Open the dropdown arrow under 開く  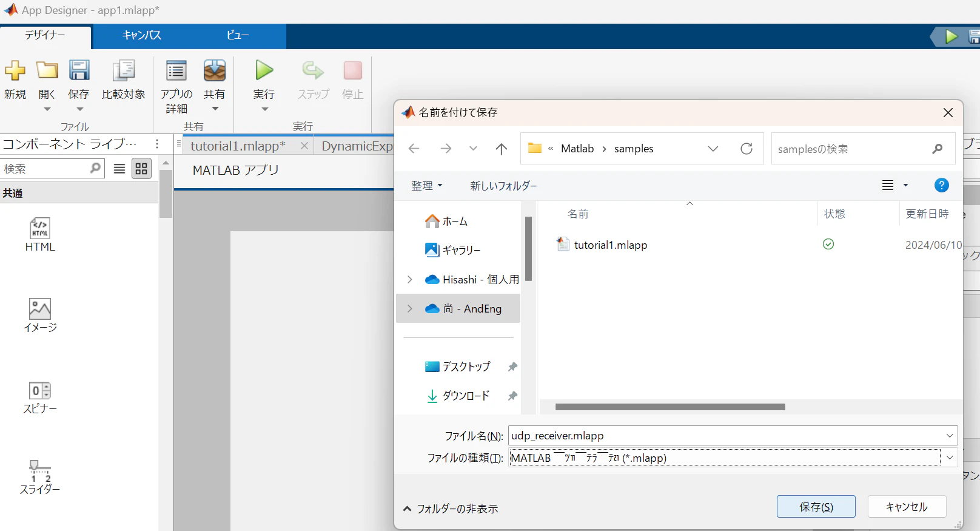click(x=47, y=109)
